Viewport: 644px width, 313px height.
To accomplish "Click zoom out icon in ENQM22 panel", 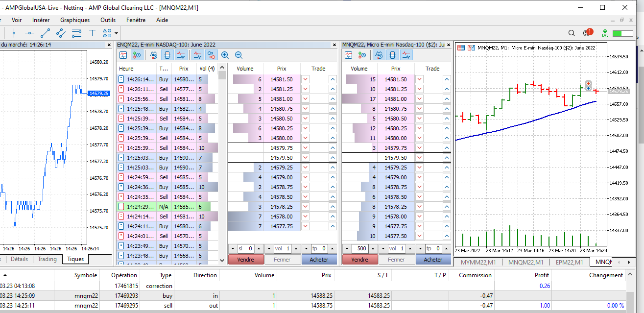I will pos(239,55).
